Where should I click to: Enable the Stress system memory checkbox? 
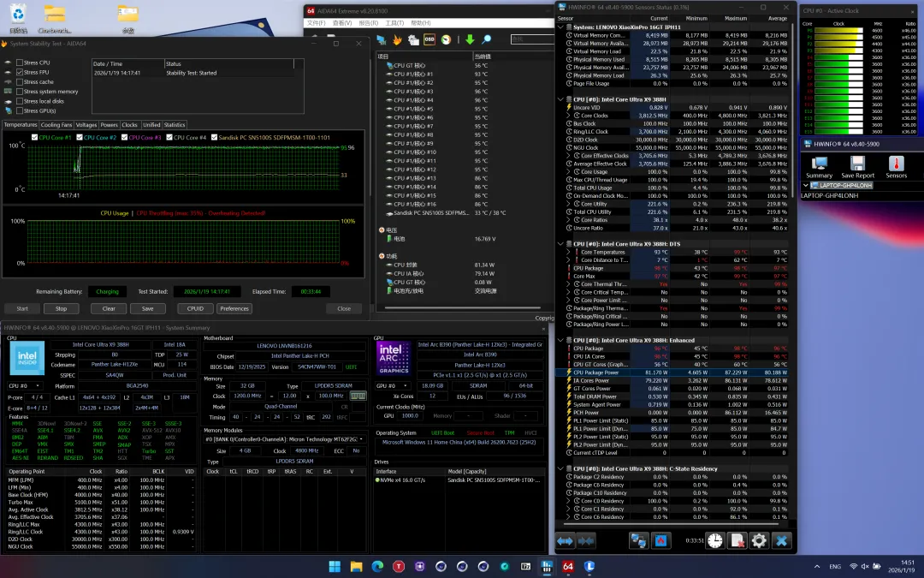20,92
